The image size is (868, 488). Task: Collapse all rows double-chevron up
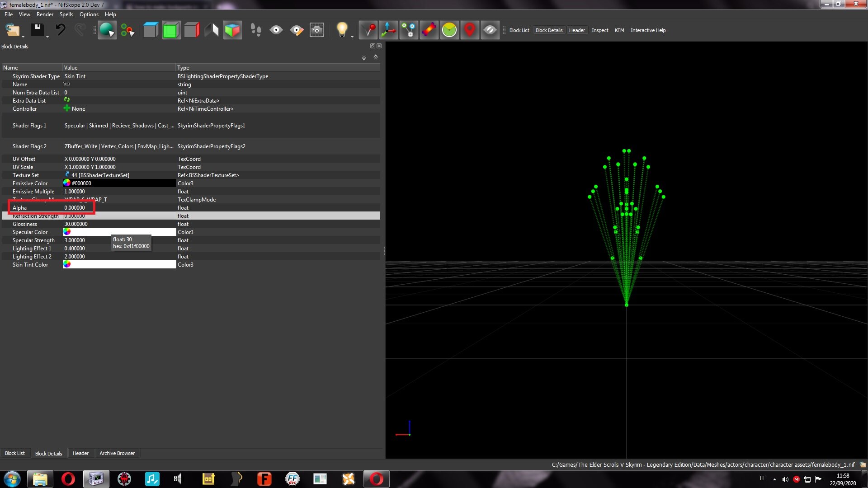(376, 57)
